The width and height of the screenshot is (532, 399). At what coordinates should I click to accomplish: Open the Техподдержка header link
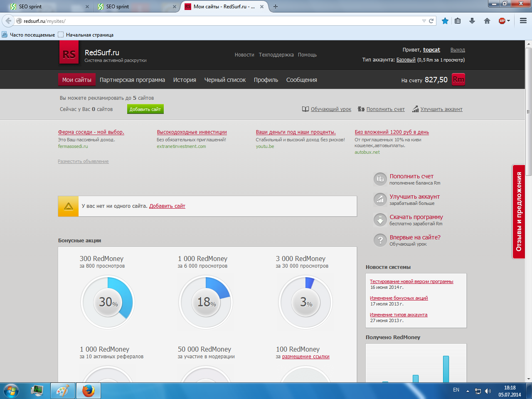click(276, 55)
